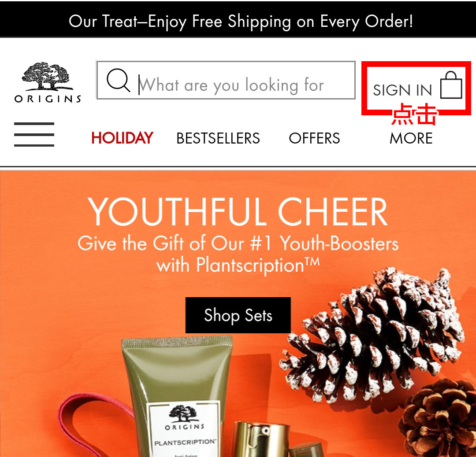
Task: Focus the 'What are you looking for' field
Action: point(226,80)
